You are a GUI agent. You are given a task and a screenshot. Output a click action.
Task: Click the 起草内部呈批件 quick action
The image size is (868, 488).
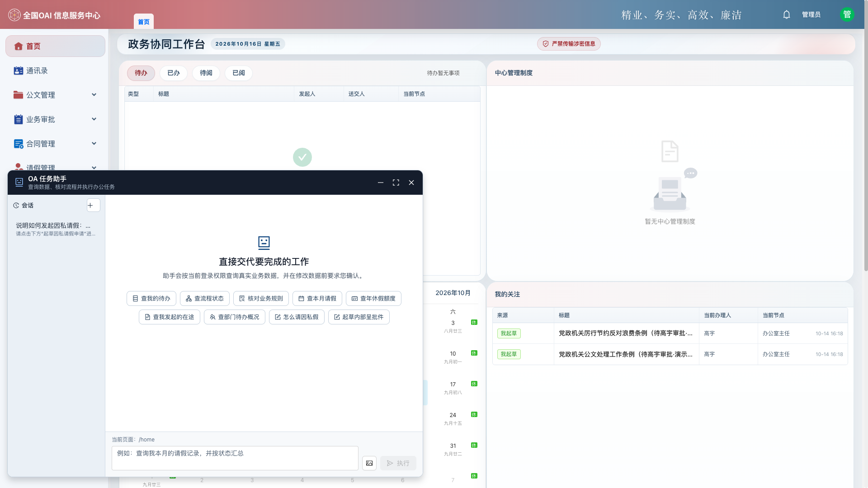359,317
